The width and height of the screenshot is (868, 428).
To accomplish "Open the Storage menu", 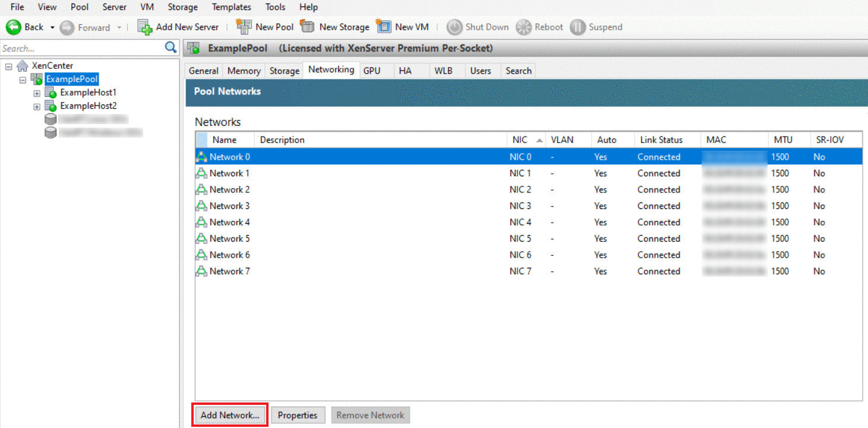I will point(182,7).
